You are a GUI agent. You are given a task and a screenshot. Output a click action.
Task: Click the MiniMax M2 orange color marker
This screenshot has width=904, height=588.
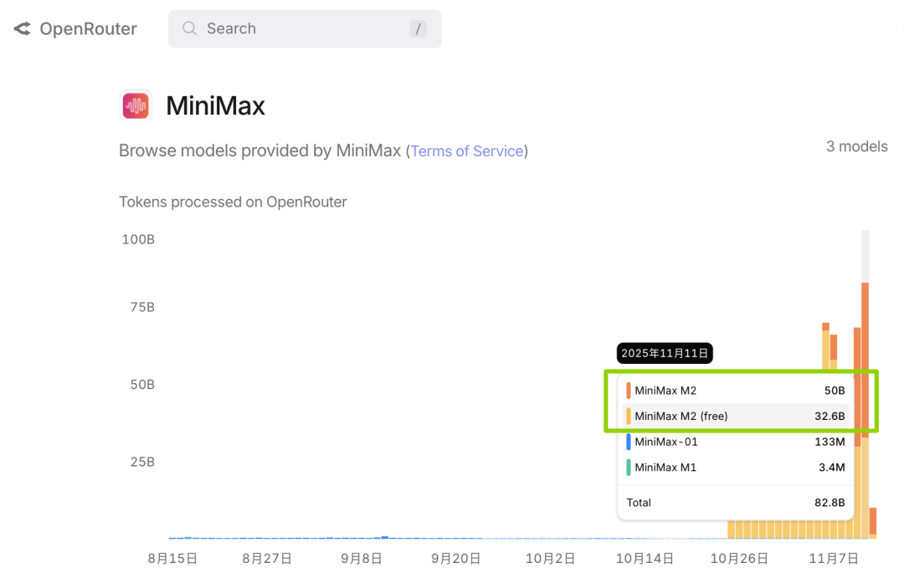629,391
